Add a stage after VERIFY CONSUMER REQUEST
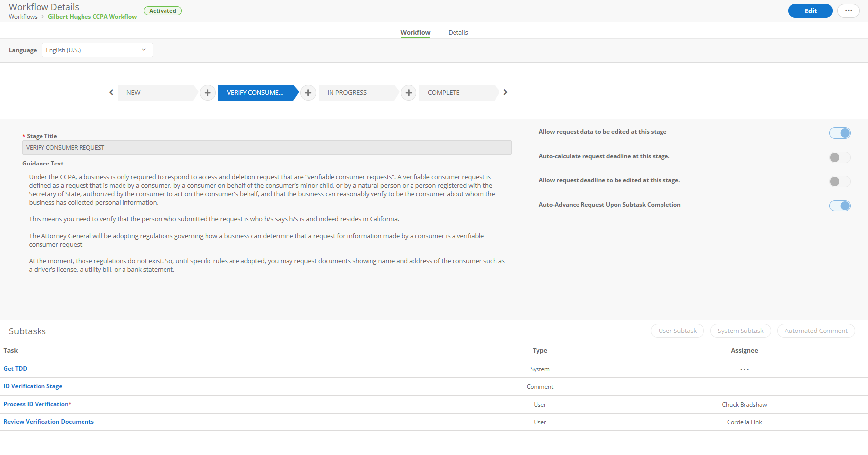868x455 pixels. coord(308,92)
